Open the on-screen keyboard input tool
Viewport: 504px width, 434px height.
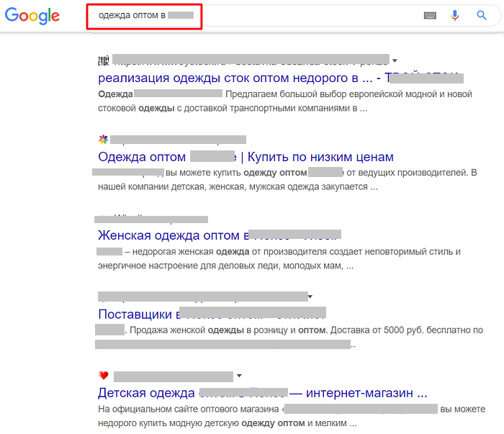tap(430, 15)
